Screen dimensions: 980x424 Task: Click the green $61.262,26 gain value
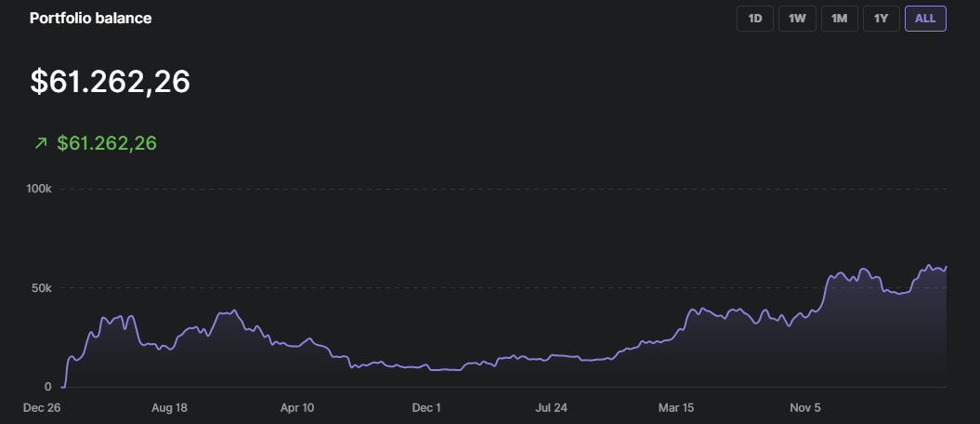107,143
